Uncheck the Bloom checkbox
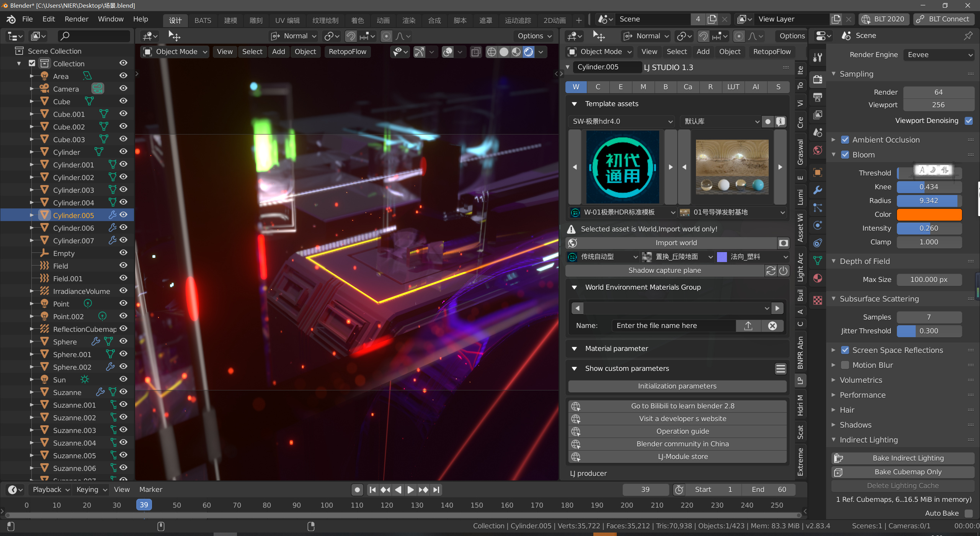Screen dimensions: 980x536 [x=845, y=155]
